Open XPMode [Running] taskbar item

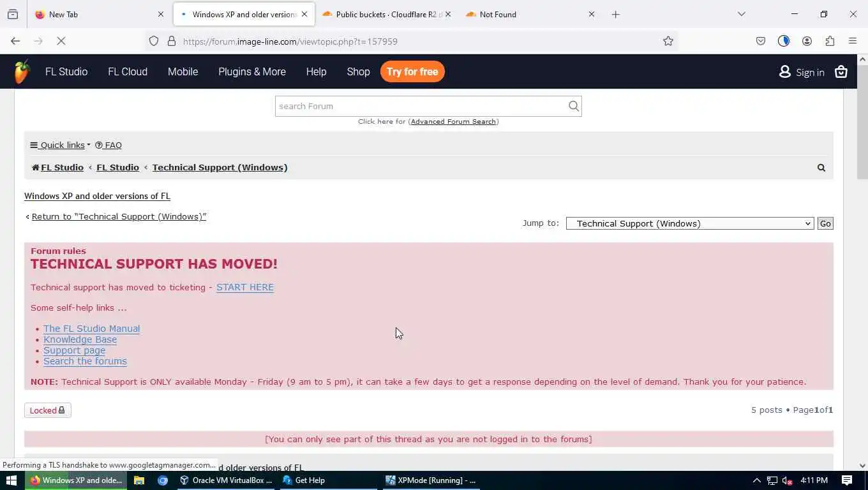point(431,480)
